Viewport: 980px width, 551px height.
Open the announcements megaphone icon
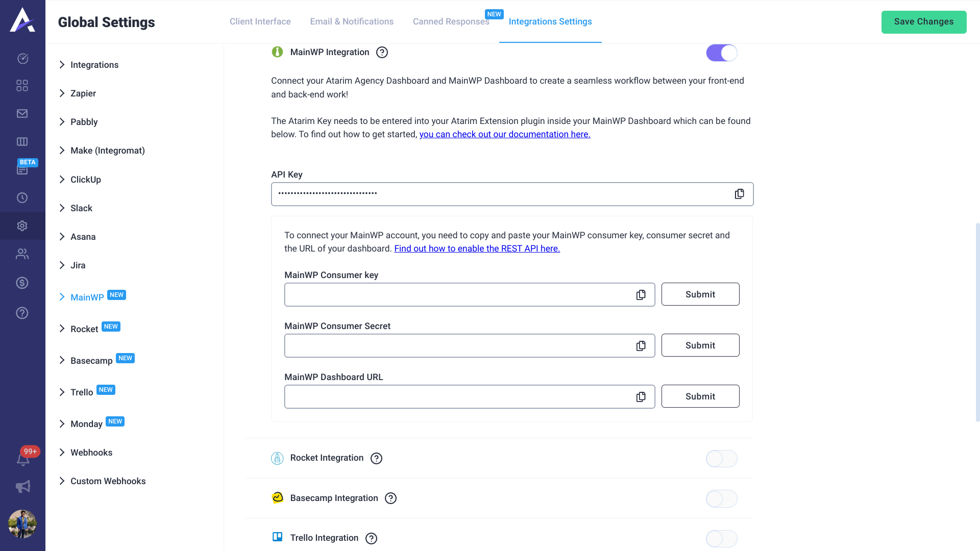click(23, 487)
